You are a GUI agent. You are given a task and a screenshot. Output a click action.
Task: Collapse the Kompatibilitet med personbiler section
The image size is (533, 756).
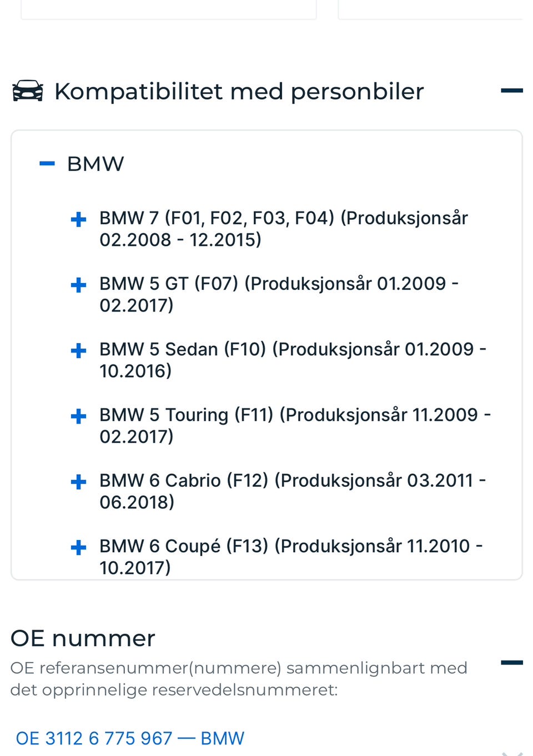(x=511, y=90)
